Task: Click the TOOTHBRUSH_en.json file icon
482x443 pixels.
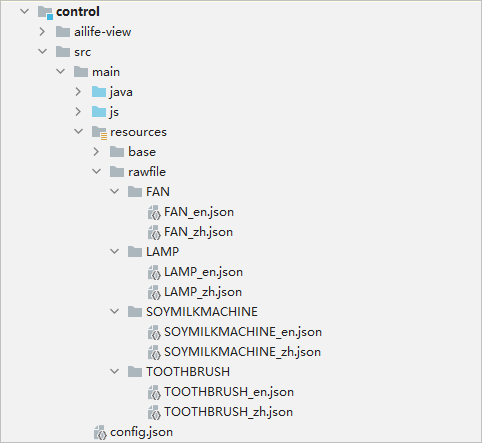Action: [154, 393]
